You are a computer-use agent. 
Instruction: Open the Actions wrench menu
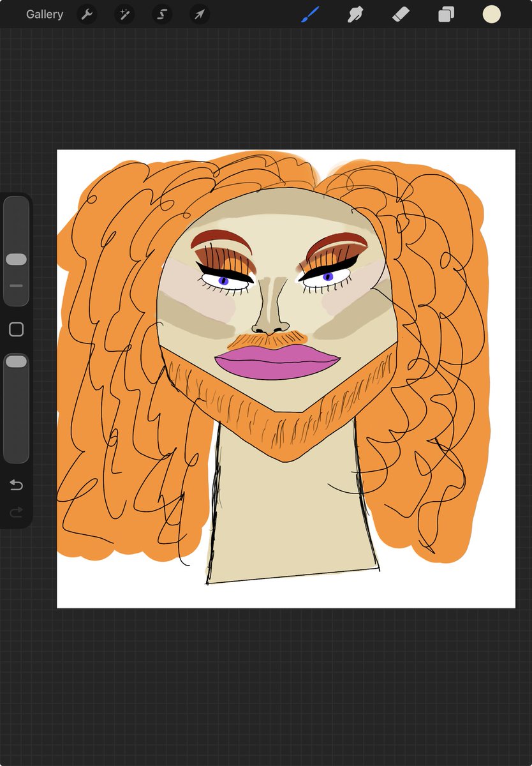pyautogui.click(x=87, y=14)
